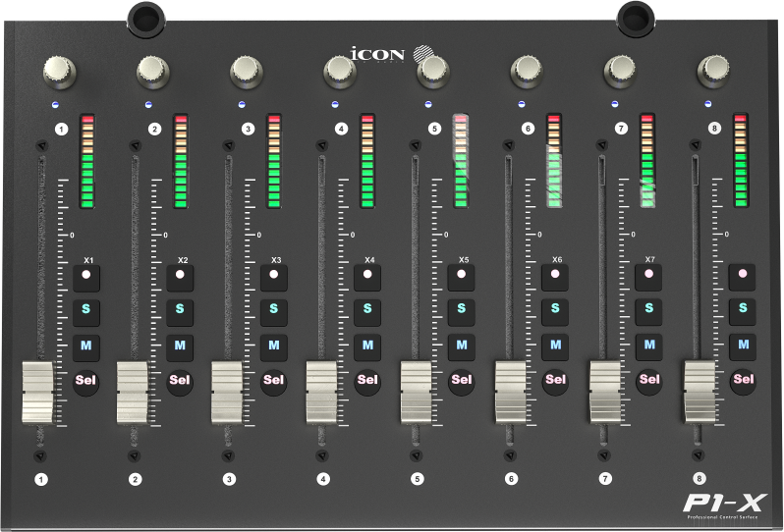Turn the rotary knob above channel 2

[x=151, y=69]
